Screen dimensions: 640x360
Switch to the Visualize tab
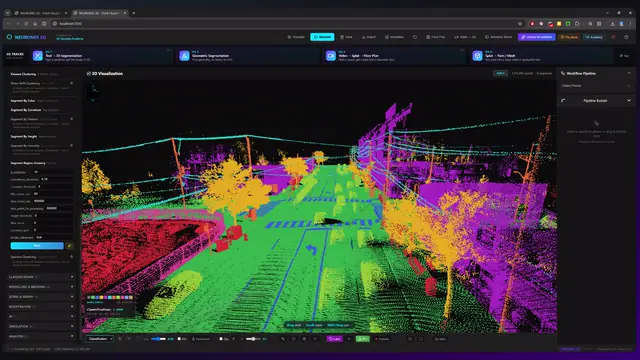296,37
